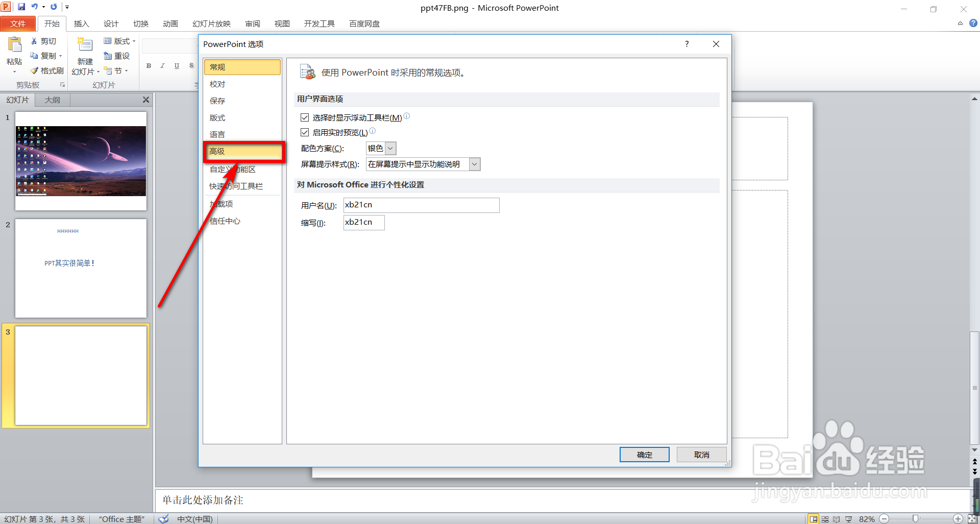Select slide 2 thumbnail
This screenshot has width=980, height=524.
click(81, 268)
